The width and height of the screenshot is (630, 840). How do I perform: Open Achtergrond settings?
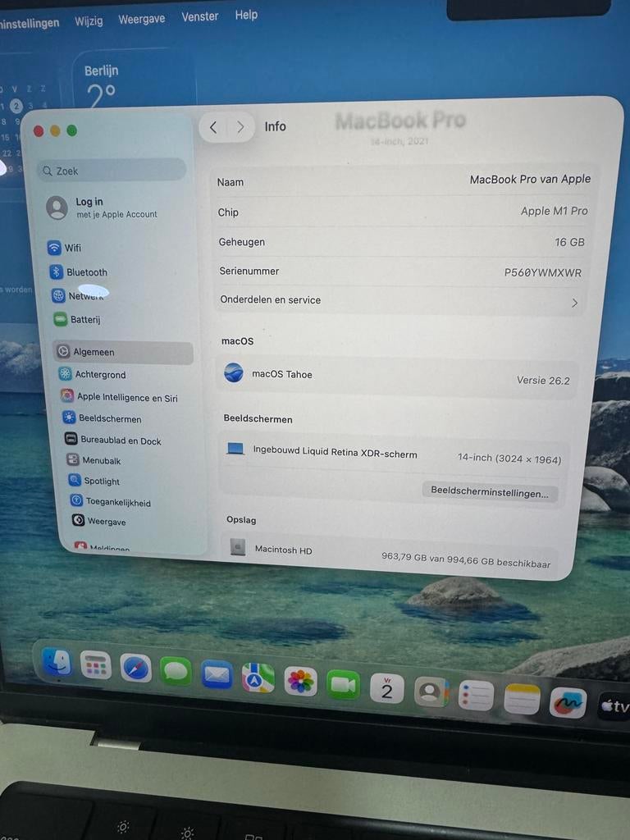coord(92,374)
